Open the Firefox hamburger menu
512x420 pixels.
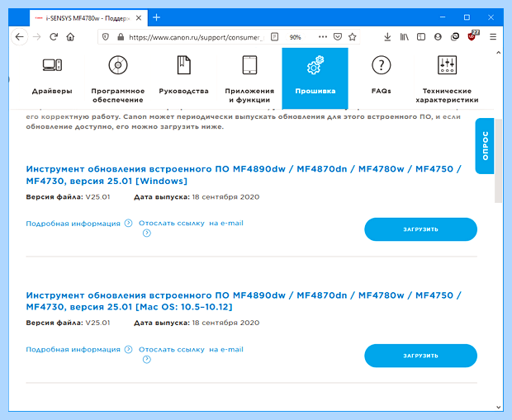(493, 37)
